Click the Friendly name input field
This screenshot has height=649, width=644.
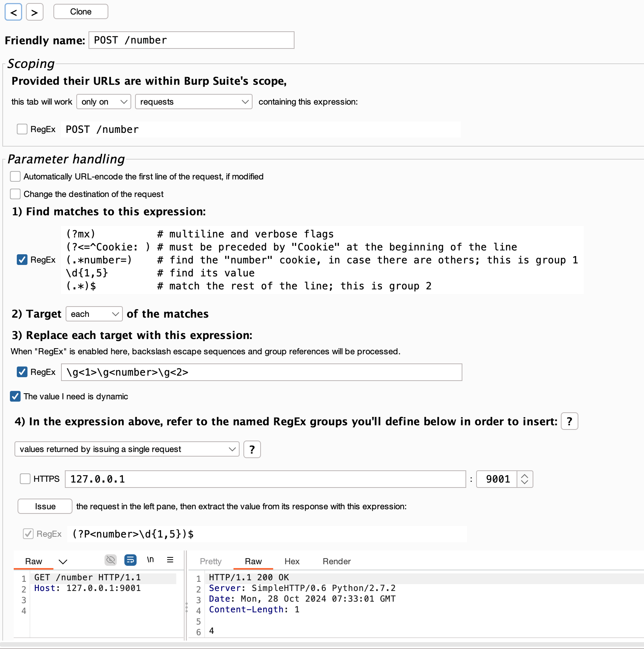pyautogui.click(x=192, y=40)
